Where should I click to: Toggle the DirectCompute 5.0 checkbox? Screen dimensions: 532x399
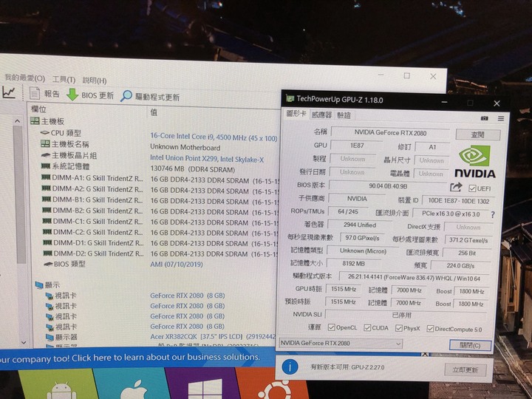tap(430, 329)
